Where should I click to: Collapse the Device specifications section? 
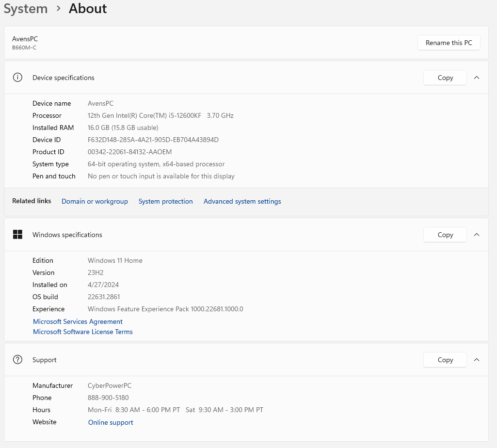point(477,78)
